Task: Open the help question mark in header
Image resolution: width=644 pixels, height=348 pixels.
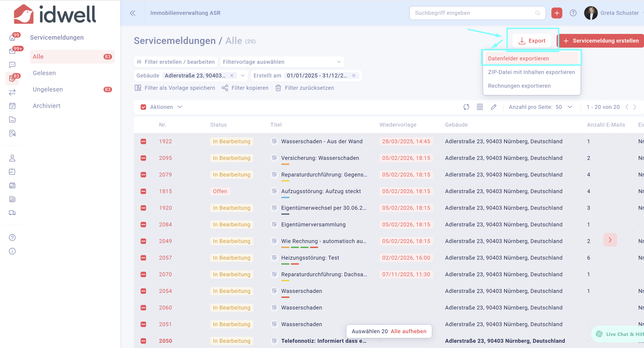Action: coord(573,13)
